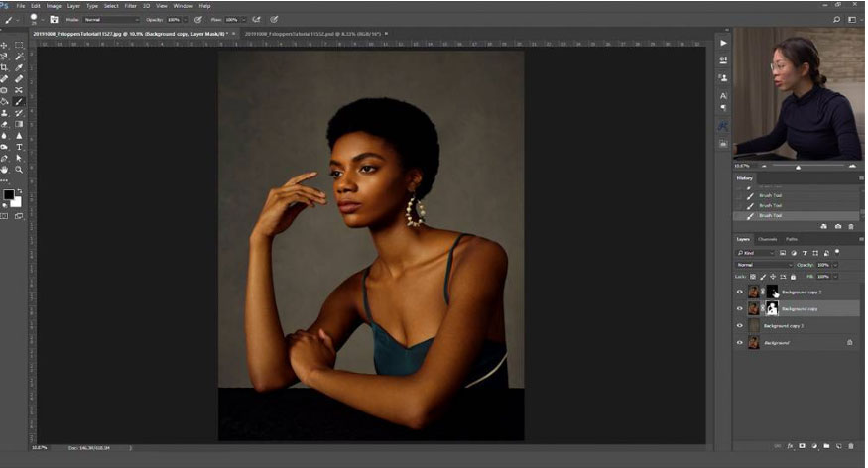Click the camera snapshot icon in History panel
The width and height of the screenshot is (868, 468).
(839, 227)
